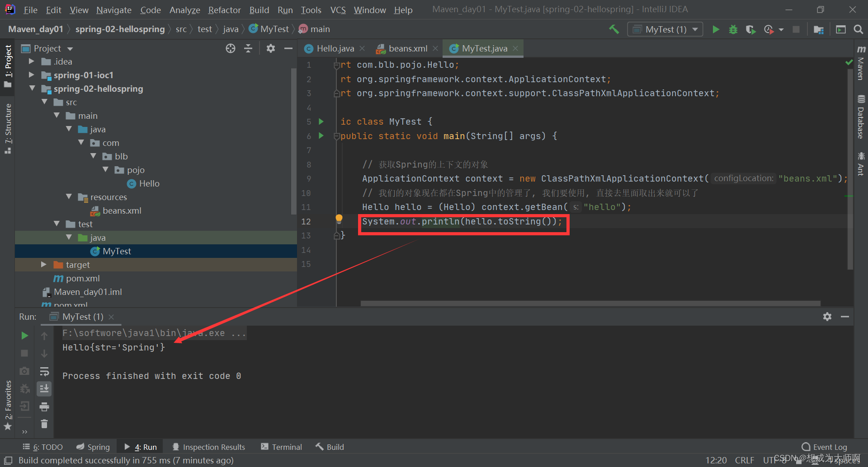This screenshot has height=467, width=868.
Task: Click the Build project hammer icon
Action: point(613,29)
